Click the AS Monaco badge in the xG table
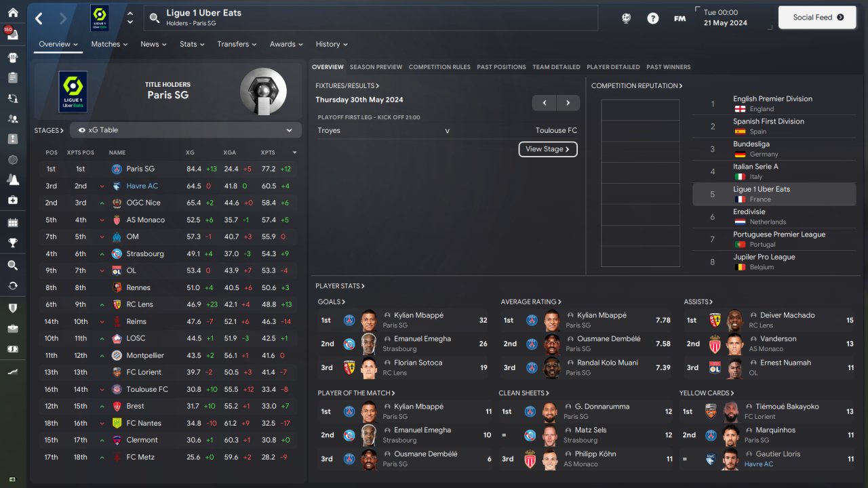 click(x=117, y=220)
